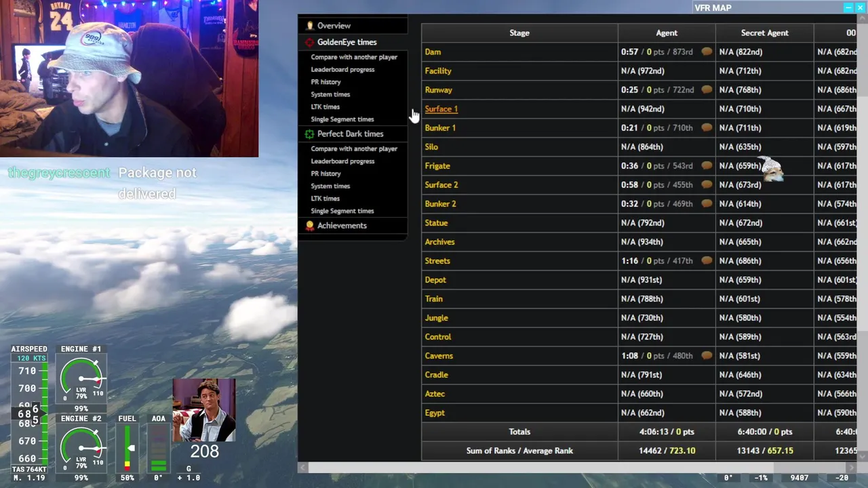Open the Aztec stage link

435,393
